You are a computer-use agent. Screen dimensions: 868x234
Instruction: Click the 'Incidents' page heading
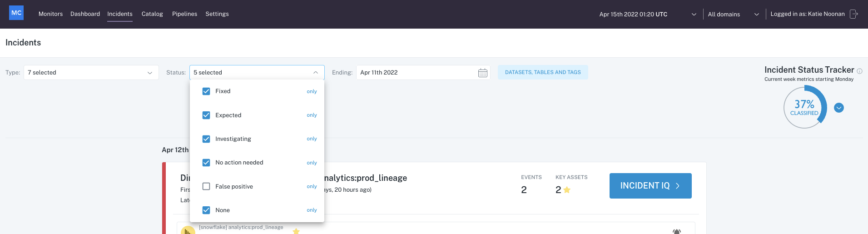click(23, 43)
